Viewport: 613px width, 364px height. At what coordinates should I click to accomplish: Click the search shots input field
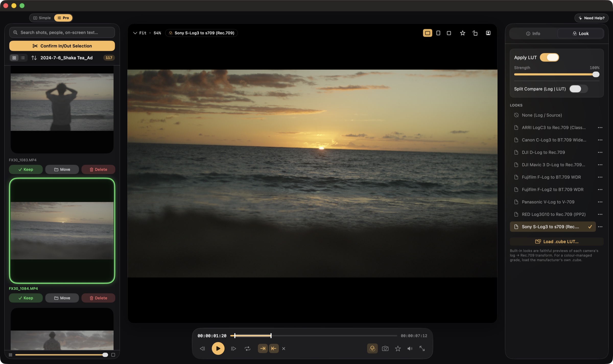click(62, 32)
